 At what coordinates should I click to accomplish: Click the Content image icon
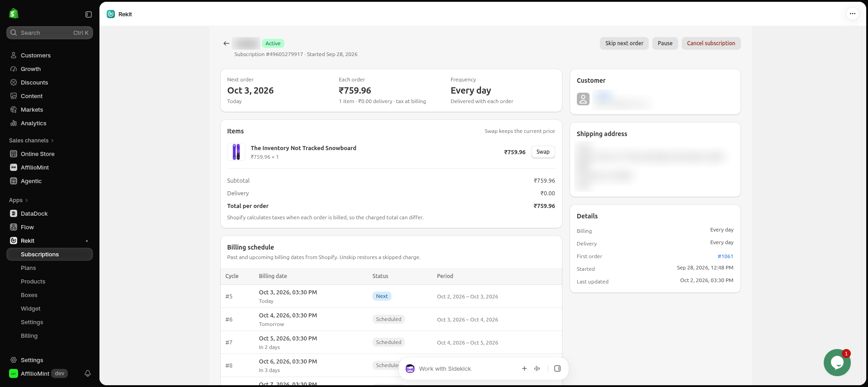point(14,96)
